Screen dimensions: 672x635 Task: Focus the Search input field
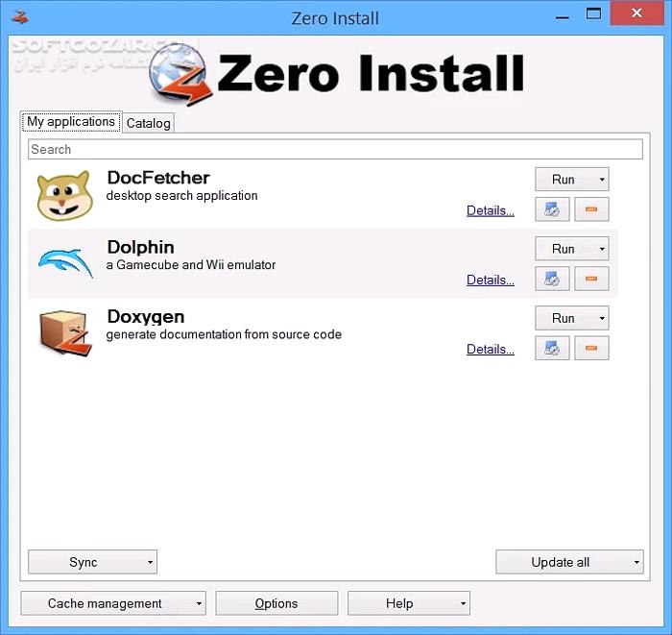tap(335, 149)
